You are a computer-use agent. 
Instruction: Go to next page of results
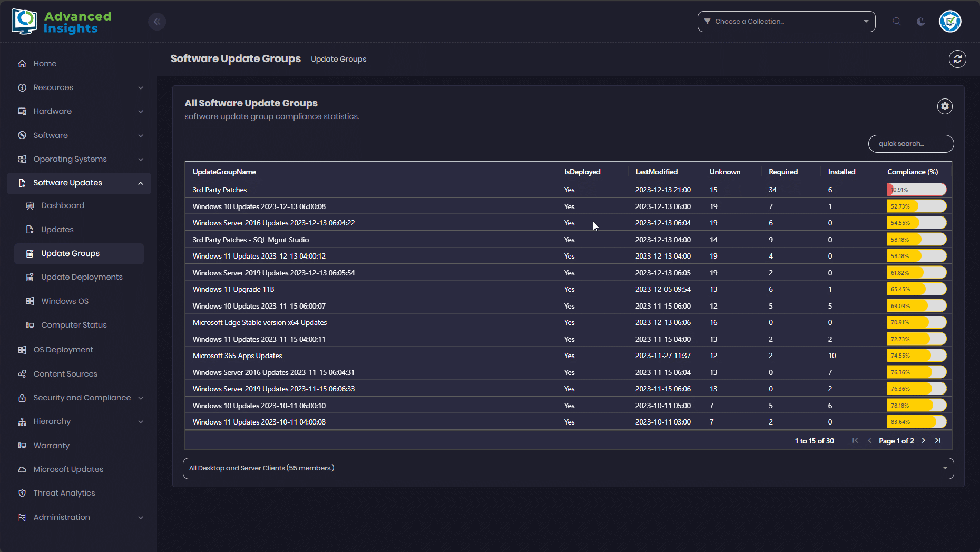click(x=924, y=441)
